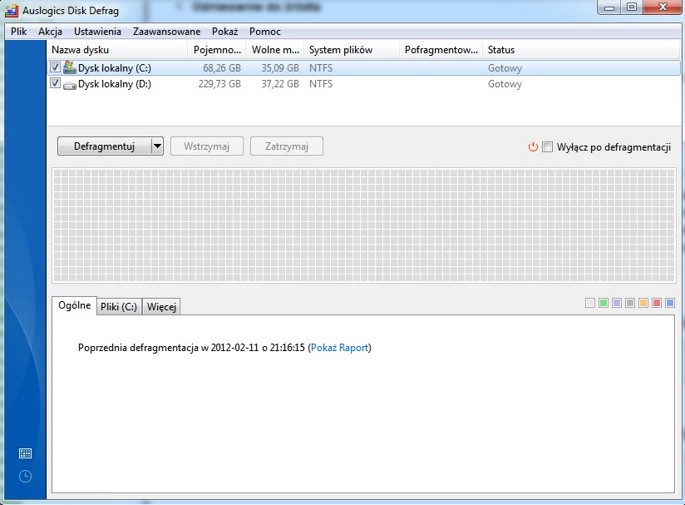This screenshot has width=685, height=505.
Task: Click the drive C: system disk icon
Action: pos(69,68)
